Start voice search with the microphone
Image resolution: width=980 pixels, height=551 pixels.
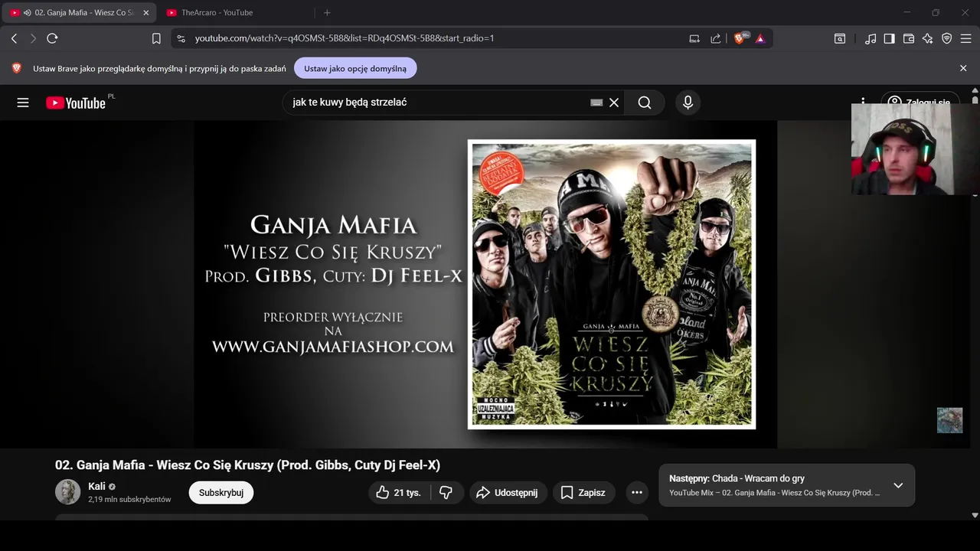point(688,103)
